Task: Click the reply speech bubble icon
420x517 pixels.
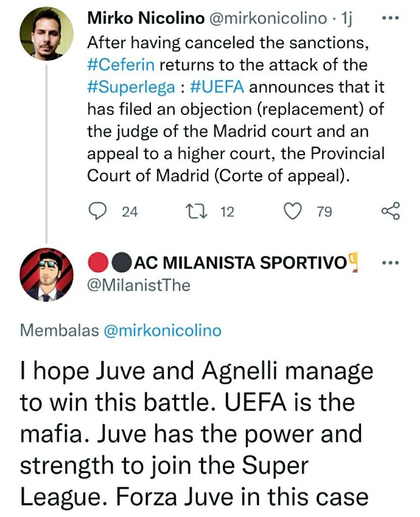Action: pyautogui.click(x=96, y=212)
